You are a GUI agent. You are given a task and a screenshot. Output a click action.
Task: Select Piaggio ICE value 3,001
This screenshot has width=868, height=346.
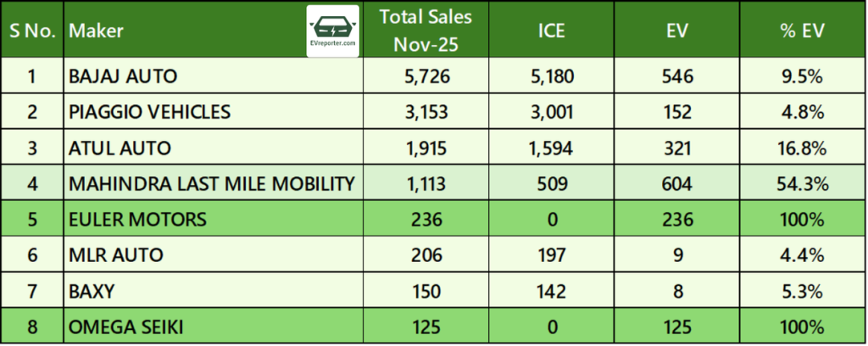[551, 112]
